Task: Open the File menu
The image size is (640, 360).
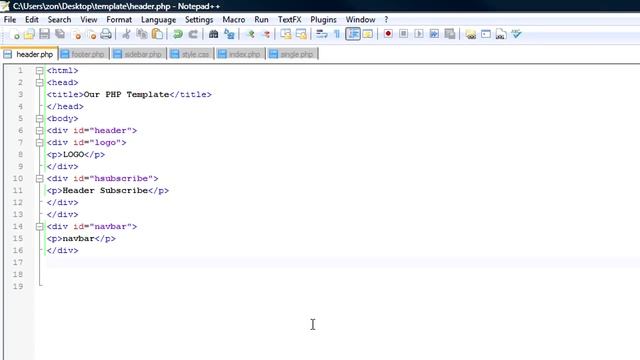Action: pyautogui.click(x=10, y=20)
